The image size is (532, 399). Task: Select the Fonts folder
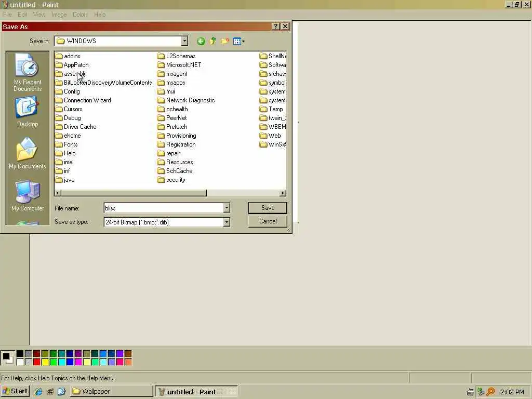66,144
